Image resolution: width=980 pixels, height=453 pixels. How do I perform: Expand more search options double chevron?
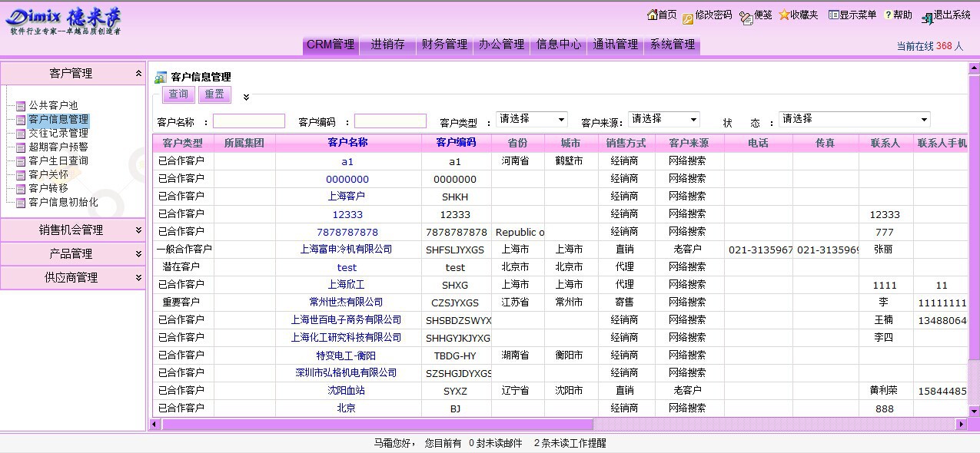click(x=246, y=97)
